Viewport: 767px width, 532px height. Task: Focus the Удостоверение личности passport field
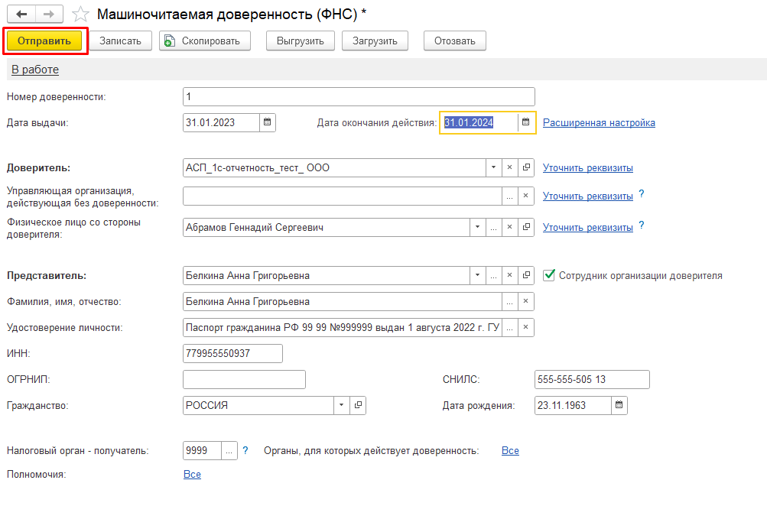point(343,327)
